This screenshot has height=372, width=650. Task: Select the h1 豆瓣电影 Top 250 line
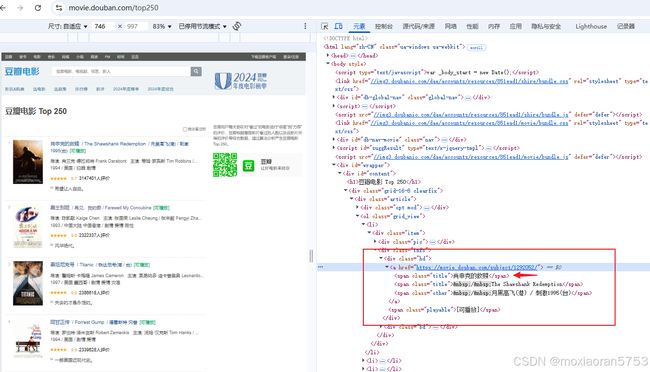[x=384, y=182]
